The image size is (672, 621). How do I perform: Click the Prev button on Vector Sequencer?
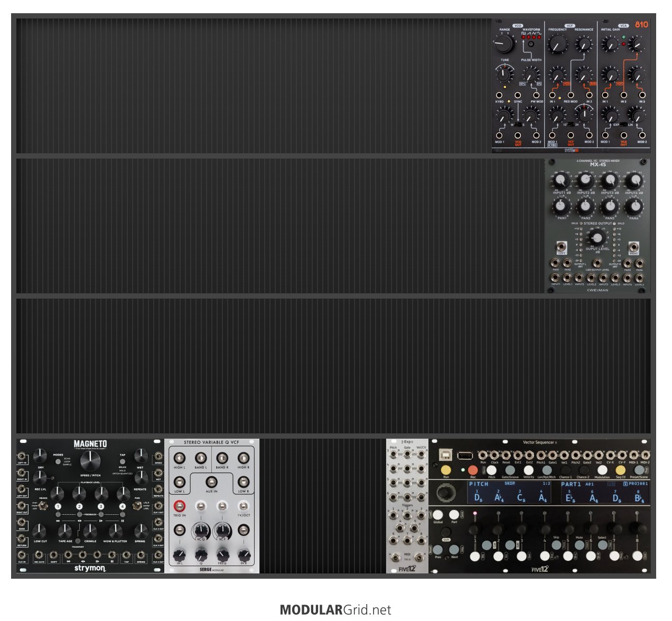pos(438,550)
